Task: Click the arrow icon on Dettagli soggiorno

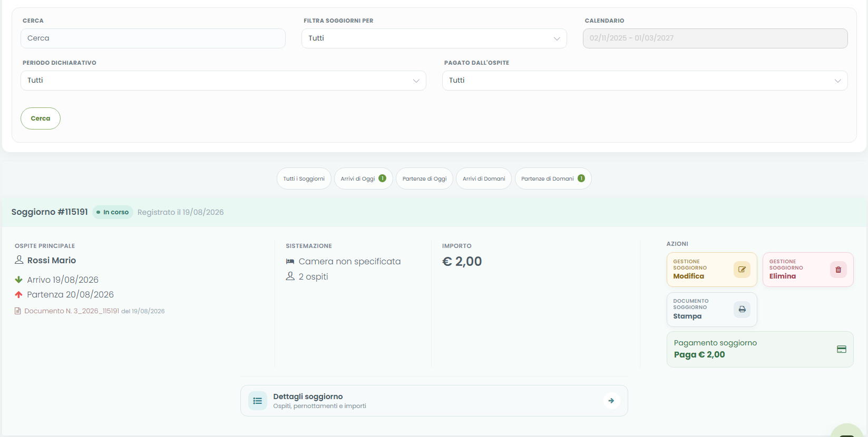Action: pos(611,401)
